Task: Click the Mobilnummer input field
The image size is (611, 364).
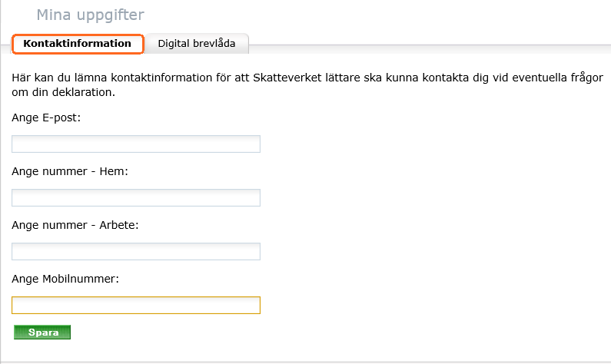Action: click(x=136, y=306)
